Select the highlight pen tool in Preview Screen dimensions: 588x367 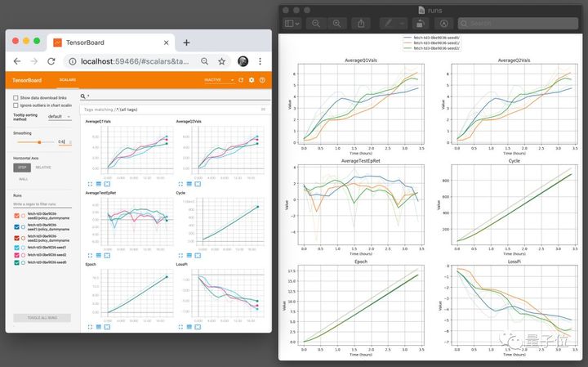[x=389, y=24]
